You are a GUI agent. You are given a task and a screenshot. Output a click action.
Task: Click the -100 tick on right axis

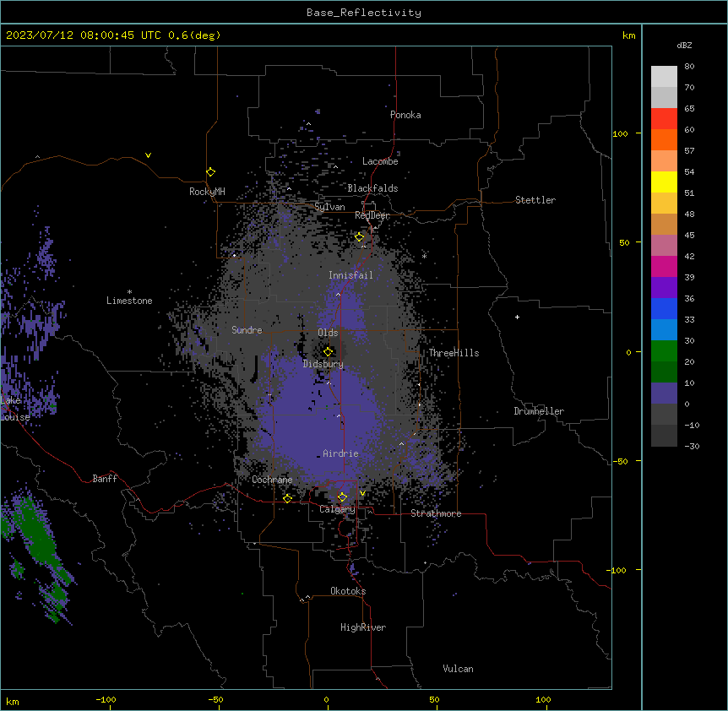pos(617,570)
